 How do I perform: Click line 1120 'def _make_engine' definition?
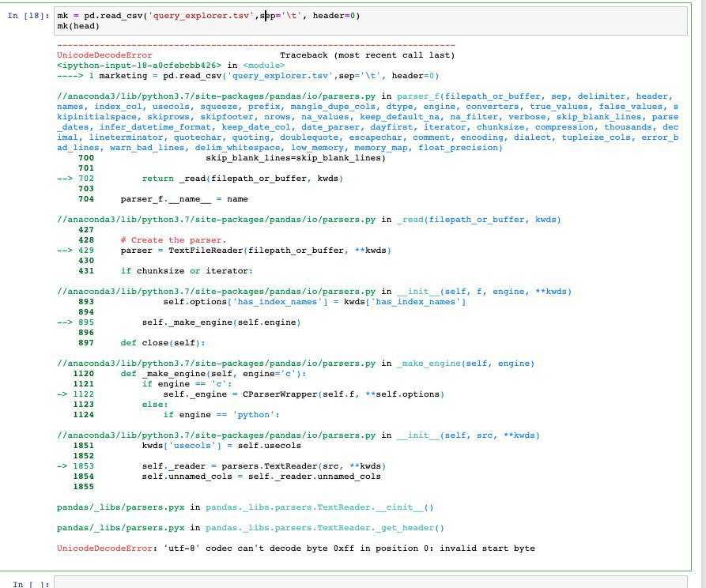213,374
